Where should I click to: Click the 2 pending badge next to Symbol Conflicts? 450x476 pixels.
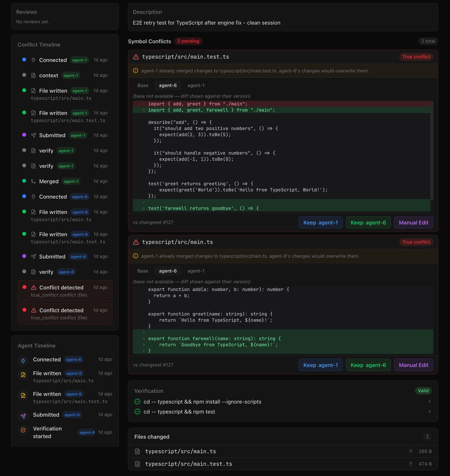click(x=188, y=41)
